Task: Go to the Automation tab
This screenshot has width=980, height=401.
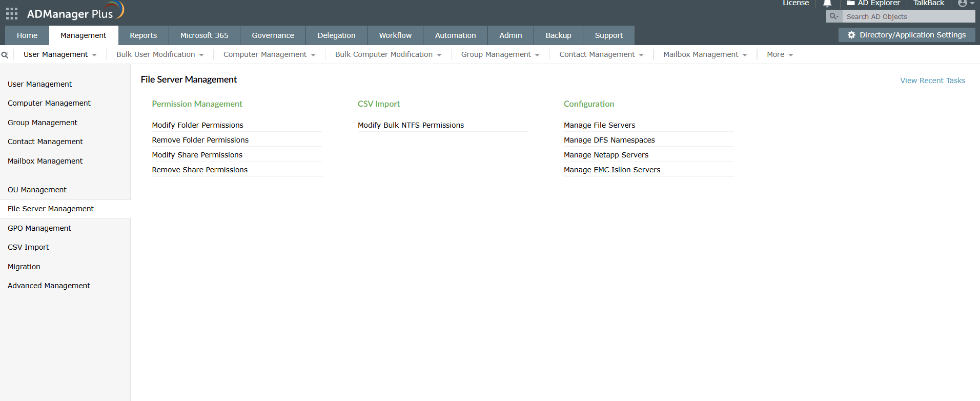Action: coord(455,35)
